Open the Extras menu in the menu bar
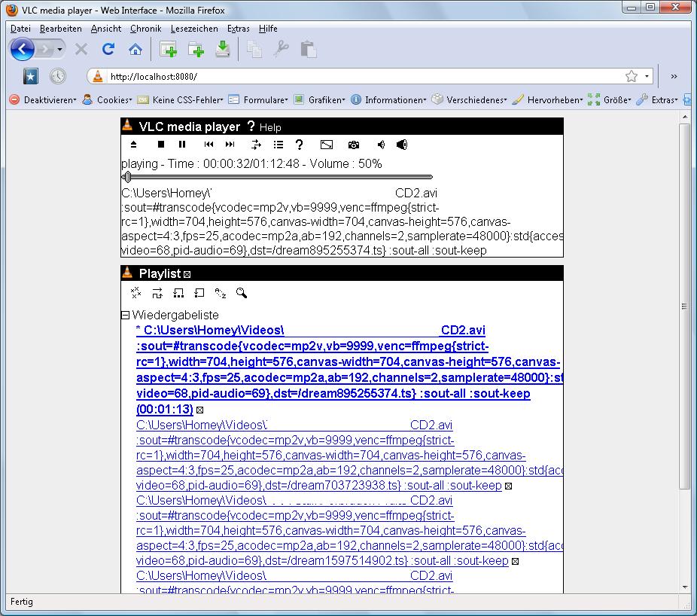Viewport: 697px width, 616px height. point(239,29)
